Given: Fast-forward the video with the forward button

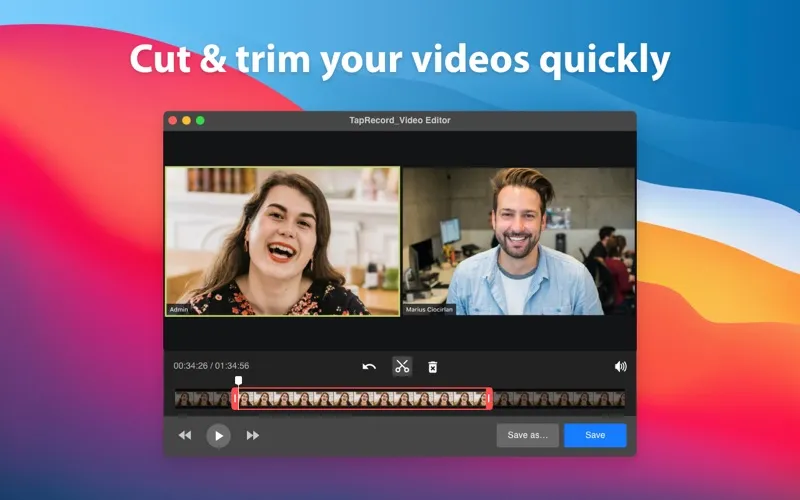Looking at the screenshot, I should click(x=253, y=435).
